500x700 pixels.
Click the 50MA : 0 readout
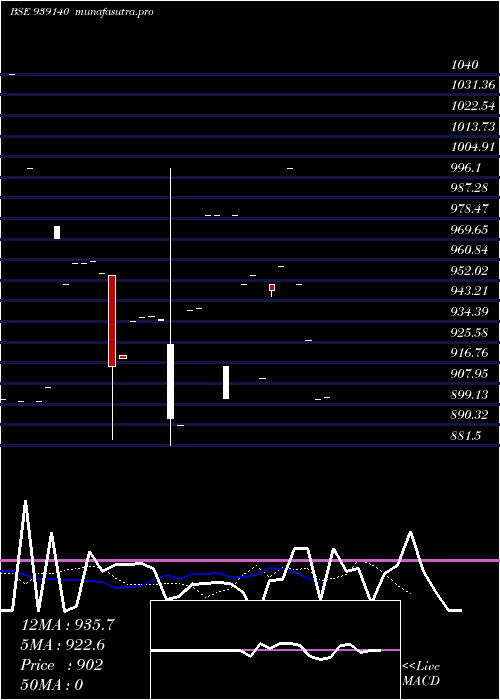point(52,685)
